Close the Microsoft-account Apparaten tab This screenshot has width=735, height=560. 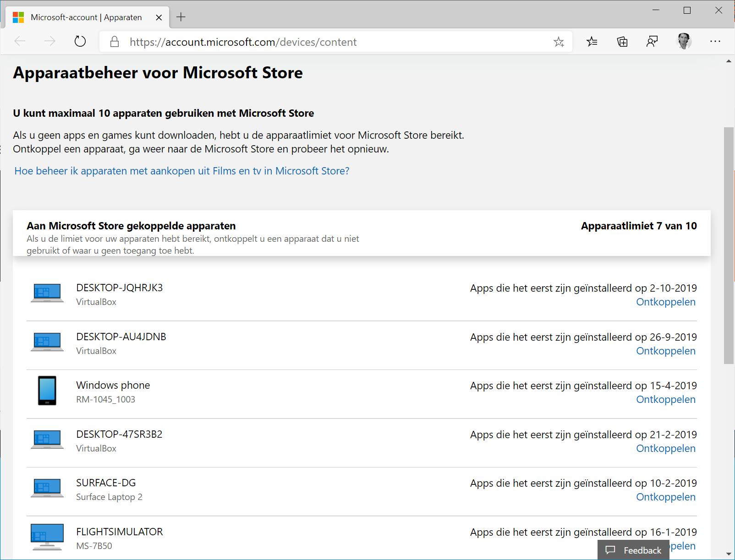tap(159, 17)
